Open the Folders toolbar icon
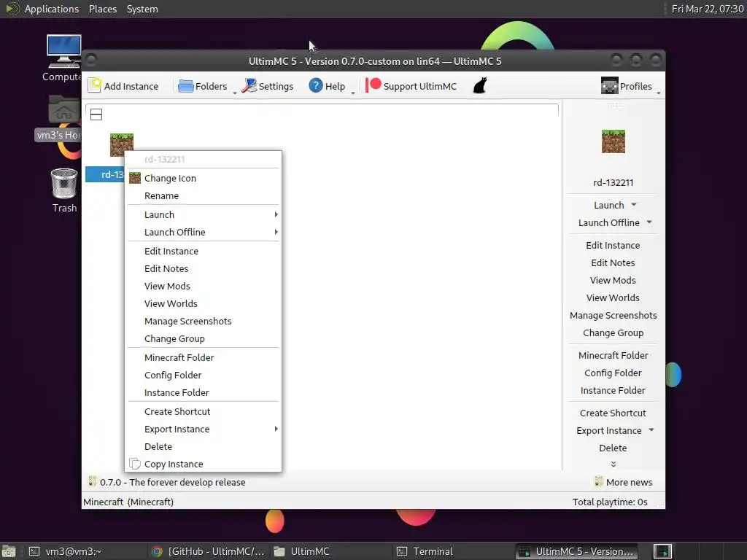This screenshot has width=747, height=560. point(185,86)
